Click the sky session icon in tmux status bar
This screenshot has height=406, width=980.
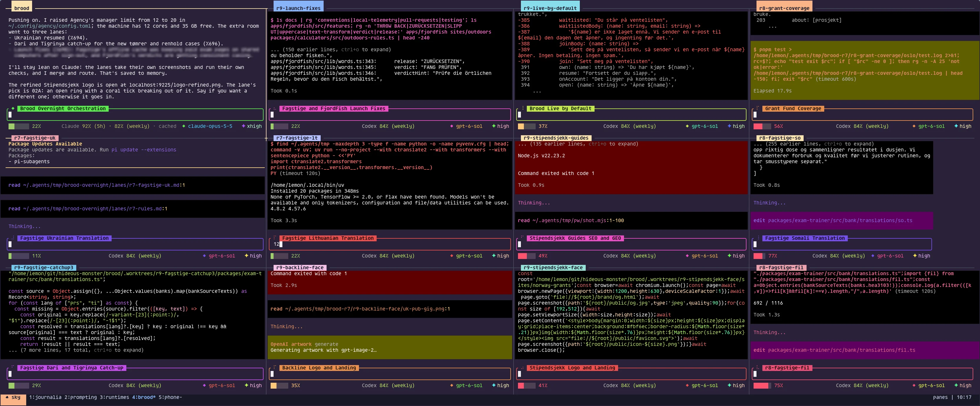7,397
